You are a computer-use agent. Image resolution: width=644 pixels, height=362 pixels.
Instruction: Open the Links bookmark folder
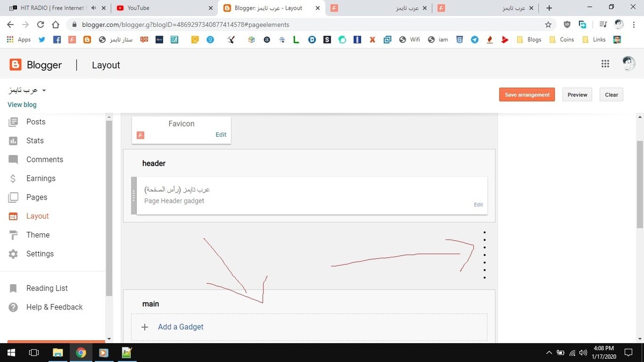pyautogui.click(x=594, y=40)
